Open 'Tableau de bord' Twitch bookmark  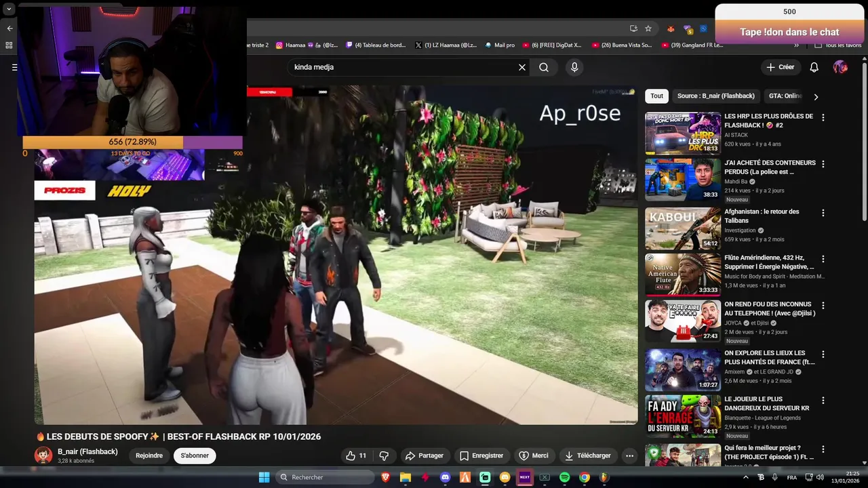[x=376, y=45]
